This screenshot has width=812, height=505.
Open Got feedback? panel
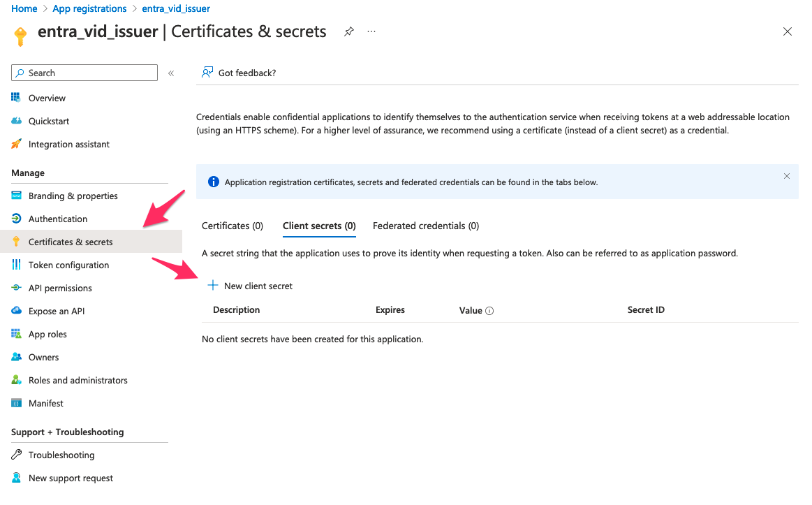coord(239,73)
